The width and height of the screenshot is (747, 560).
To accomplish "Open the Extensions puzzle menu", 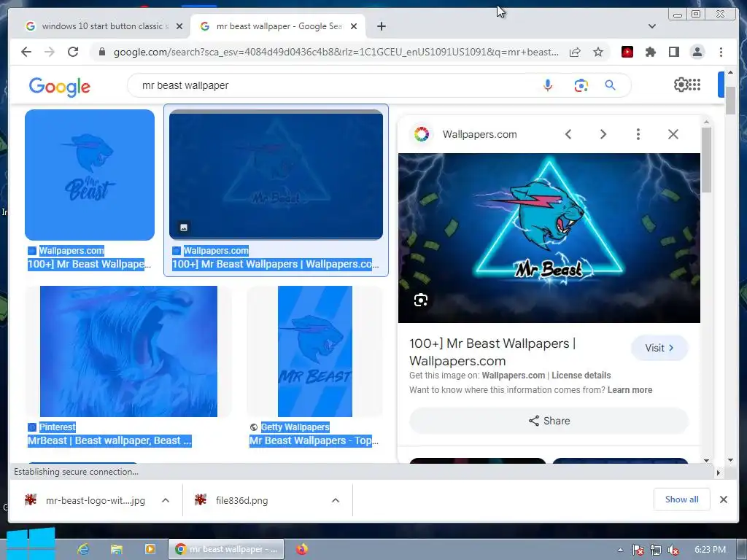I will (650, 52).
